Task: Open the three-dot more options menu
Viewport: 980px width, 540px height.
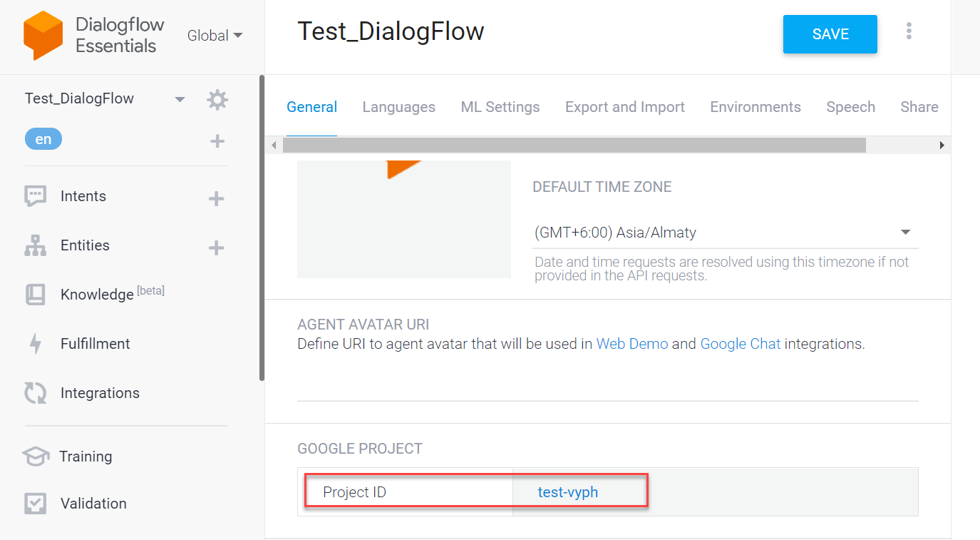Action: [909, 31]
